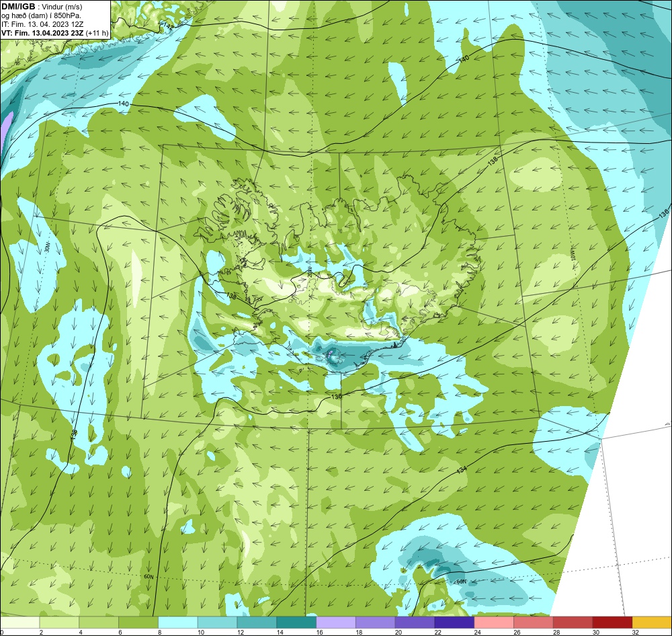Click the 'IT: Fim. 13. 04. 2023 12Z' line

point(41,24)
